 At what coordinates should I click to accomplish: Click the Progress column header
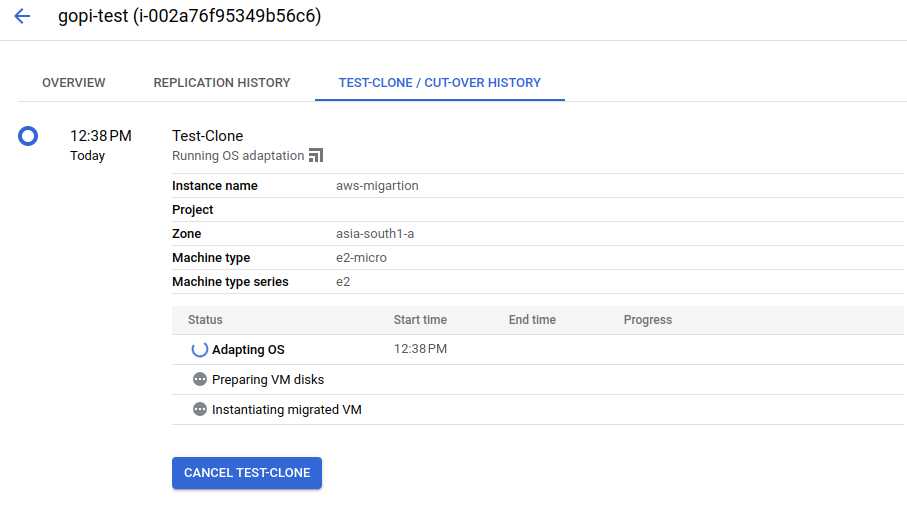pos(648,320)
